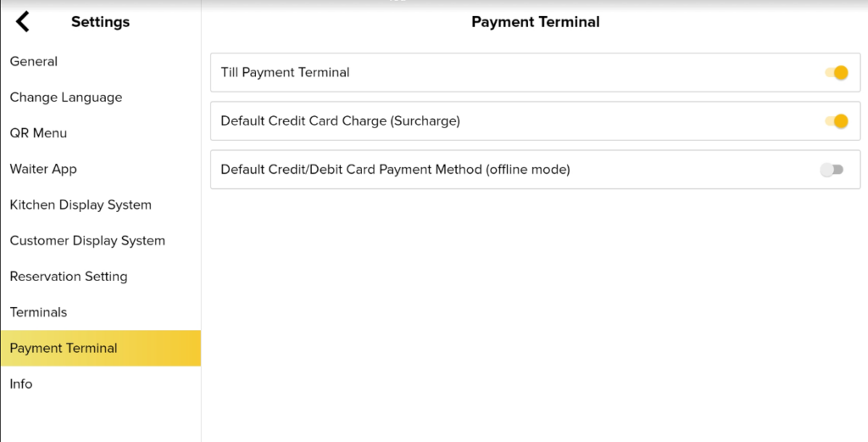Open Kitchen Display System settings

[81, 205]
